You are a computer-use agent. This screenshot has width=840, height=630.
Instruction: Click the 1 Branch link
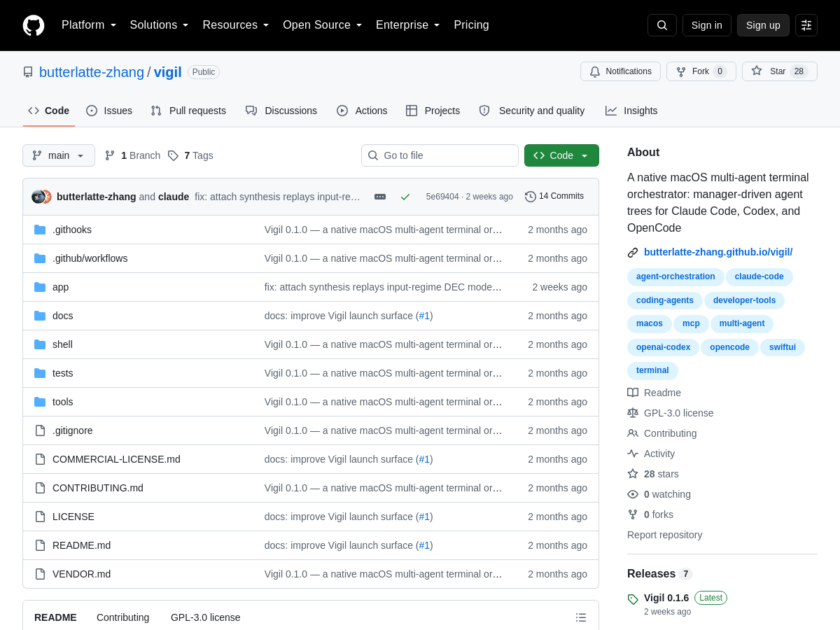pos(132,155)
